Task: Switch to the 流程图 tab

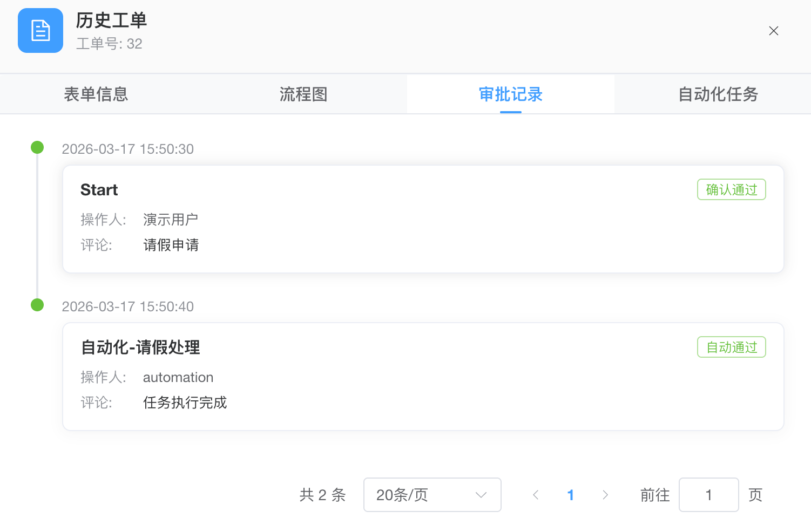Action: point(303,94)
